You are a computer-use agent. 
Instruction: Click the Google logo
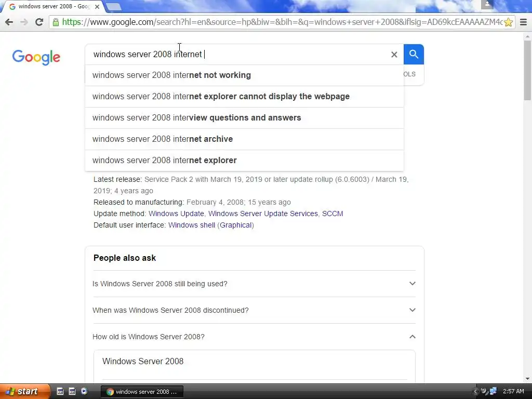(x=36, y=57)
